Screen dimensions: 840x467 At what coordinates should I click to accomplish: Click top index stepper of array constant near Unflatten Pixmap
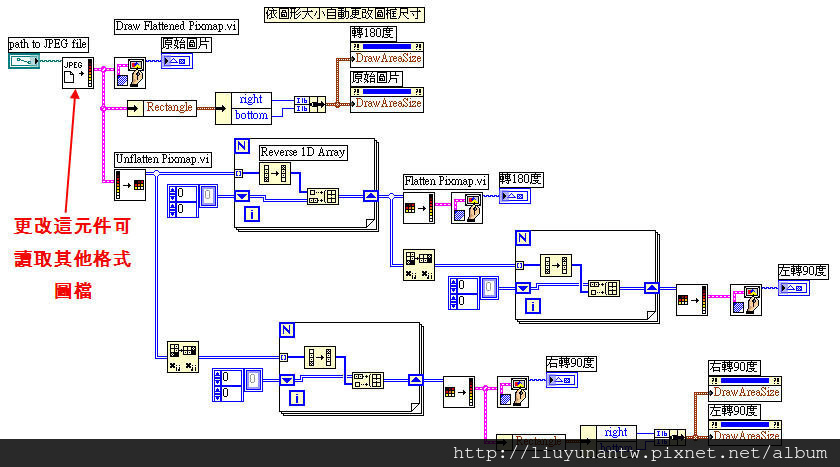click(172, 193)
